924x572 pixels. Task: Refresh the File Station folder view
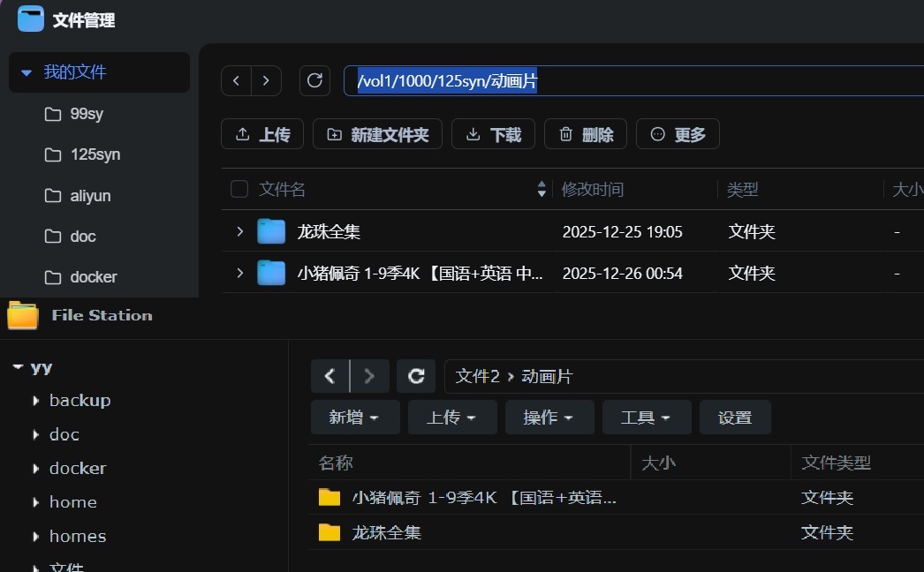coord(416,375)
